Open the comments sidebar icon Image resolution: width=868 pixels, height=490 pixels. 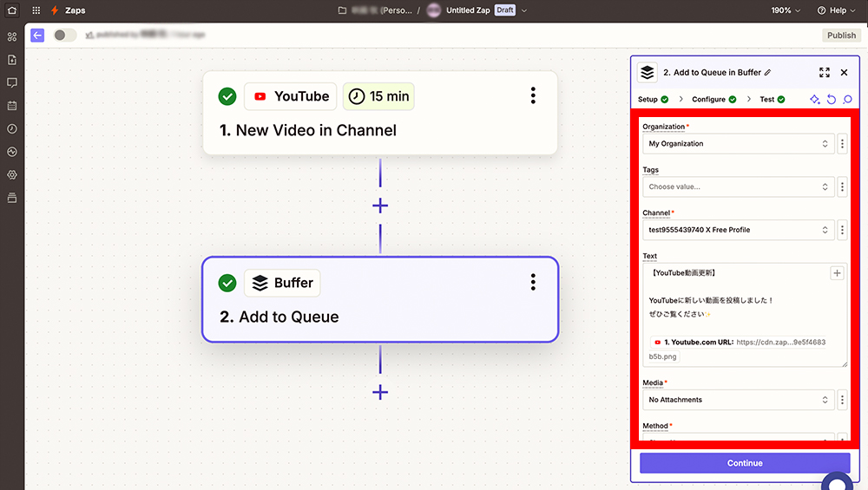(x=12, y=82)
